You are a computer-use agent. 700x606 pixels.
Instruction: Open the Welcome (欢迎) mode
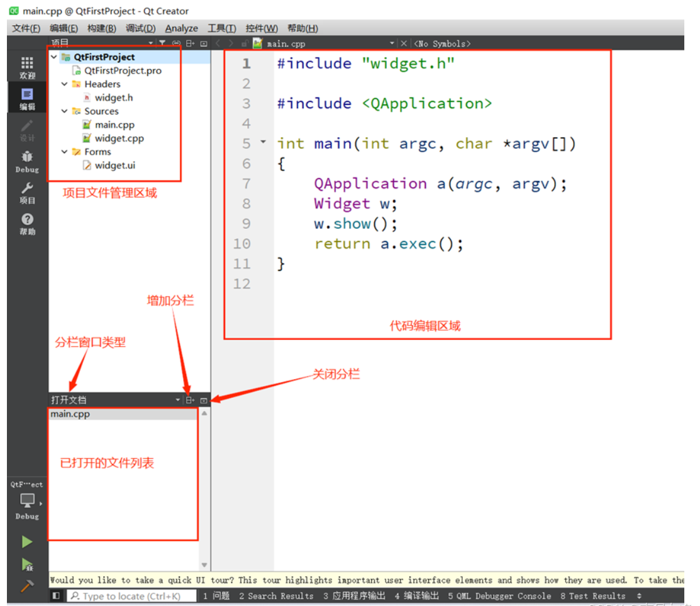click(x=27, y=68)
